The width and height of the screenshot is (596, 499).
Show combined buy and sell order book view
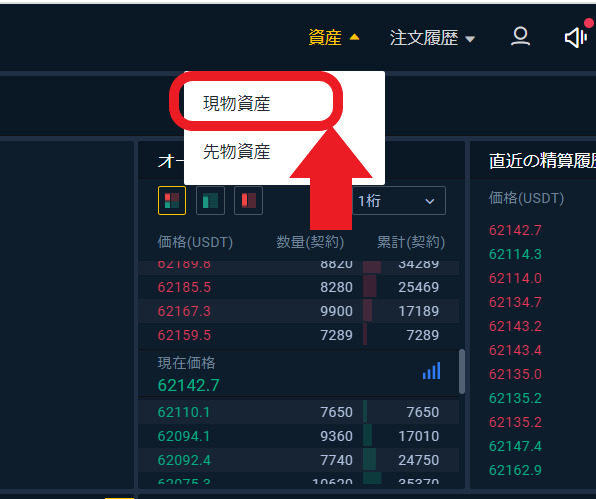tap(172, 200)
